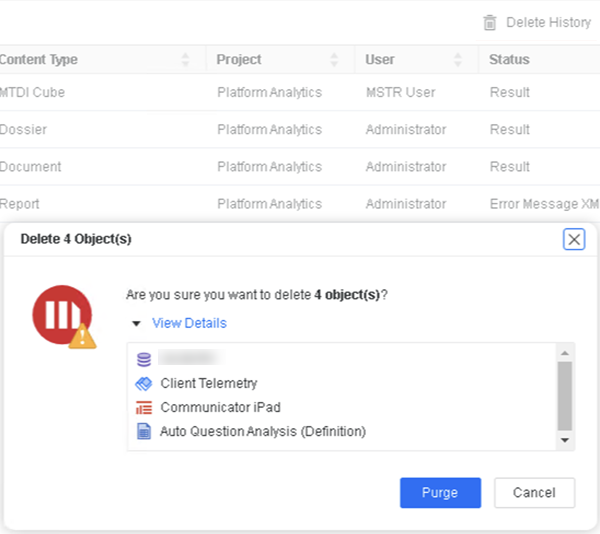
Task: Sort by Content Type column arrows
Action: (185, 60)
